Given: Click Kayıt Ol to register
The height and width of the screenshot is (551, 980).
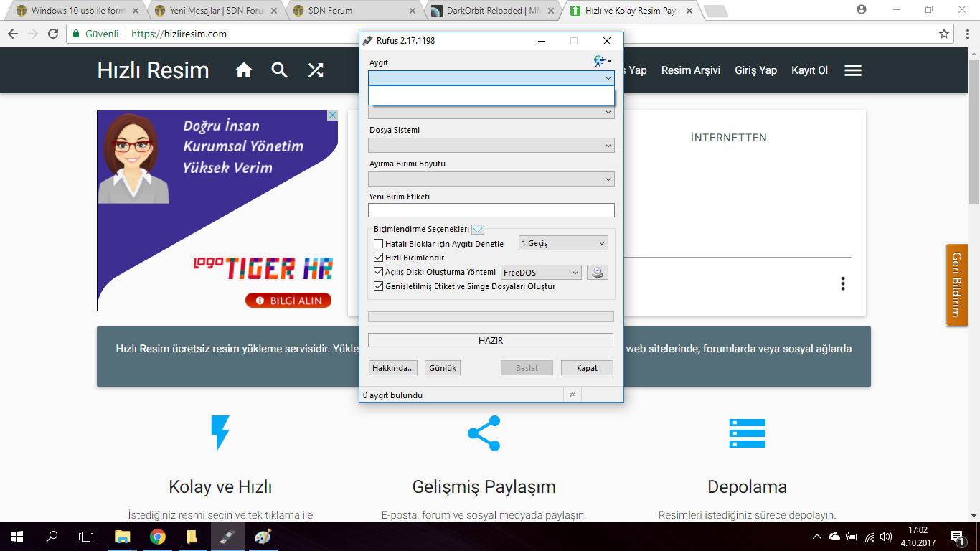Looking at the screenshot, I should (x=809, y=70).
